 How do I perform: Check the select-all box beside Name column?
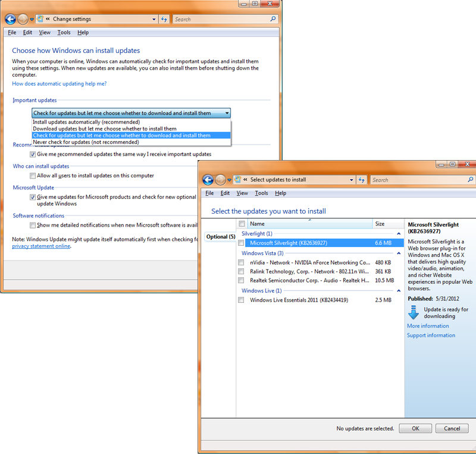[x=242, y=224]
